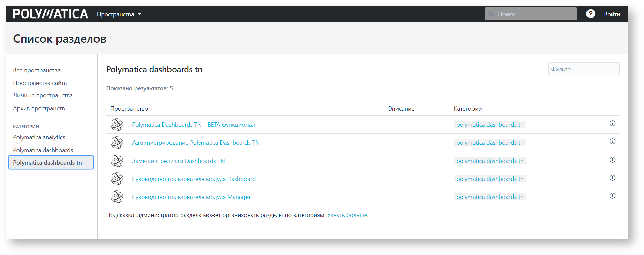This screenshot has width=644, height=255.
Task: Click info icon for BETA функционал row
Action: click(x=612, y=124)
